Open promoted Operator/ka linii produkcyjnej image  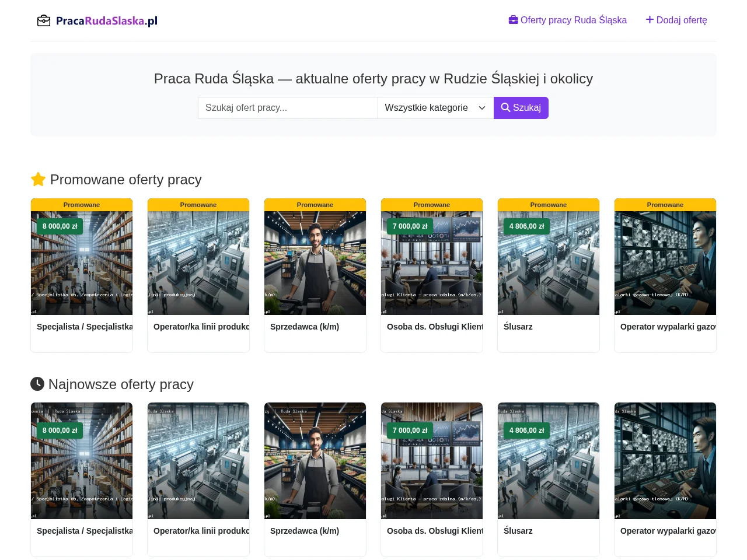tap(198, 263)
